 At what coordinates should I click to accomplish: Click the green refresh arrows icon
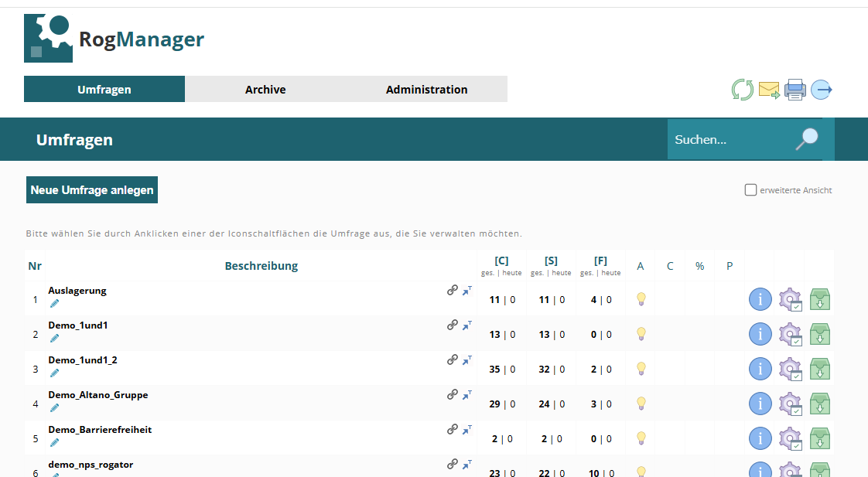click(743, 90)
